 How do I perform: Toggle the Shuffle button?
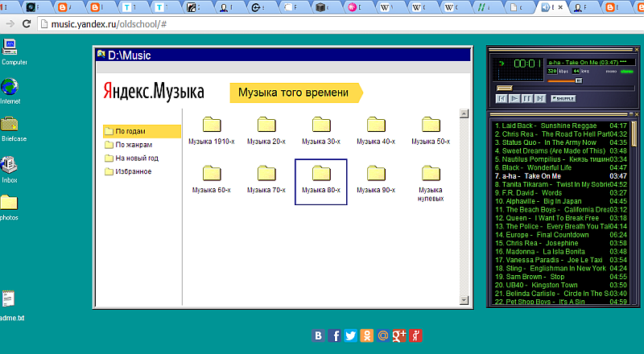(x=563, y=98)
